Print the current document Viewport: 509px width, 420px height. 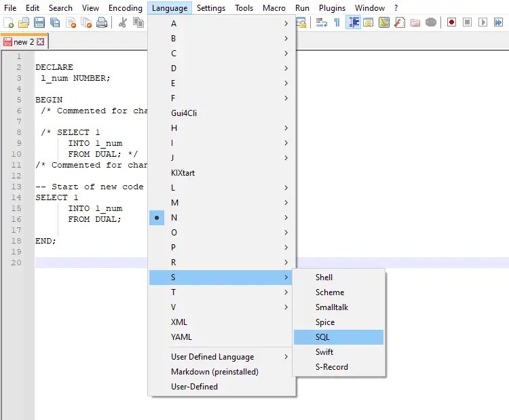(x=102, y=22)
